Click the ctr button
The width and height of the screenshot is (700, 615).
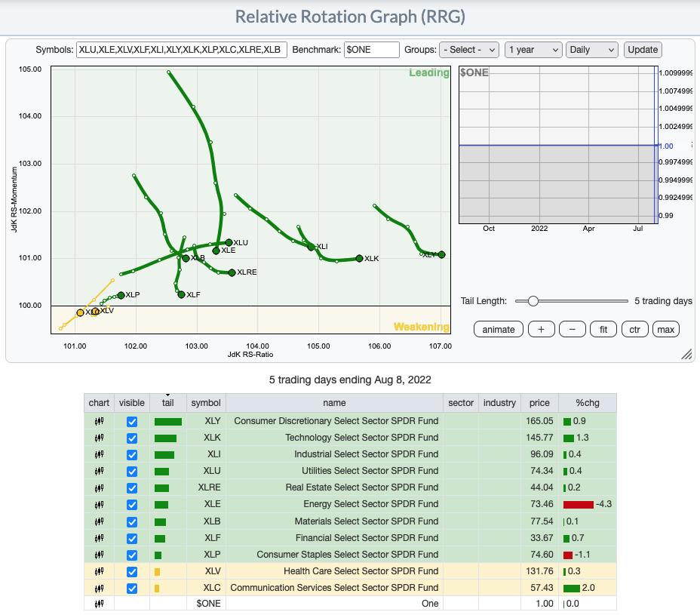pos(634,330)
